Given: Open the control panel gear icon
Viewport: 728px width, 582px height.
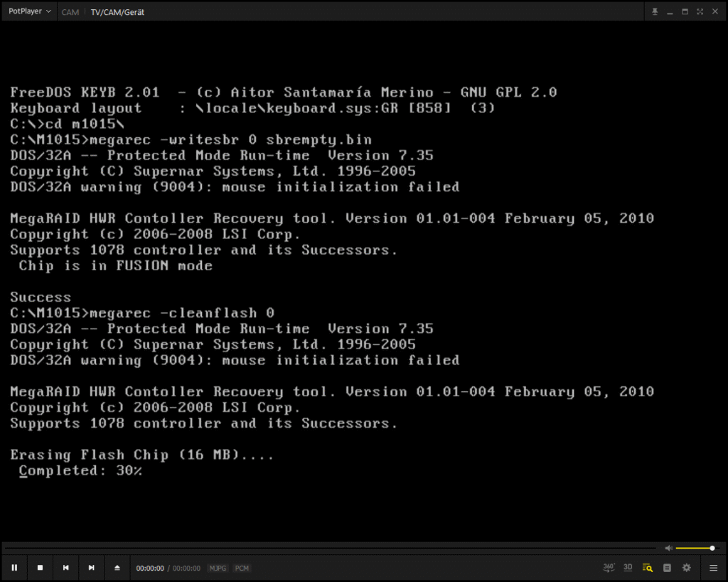Looking at the screenshot, I should (x=686, y=568).
